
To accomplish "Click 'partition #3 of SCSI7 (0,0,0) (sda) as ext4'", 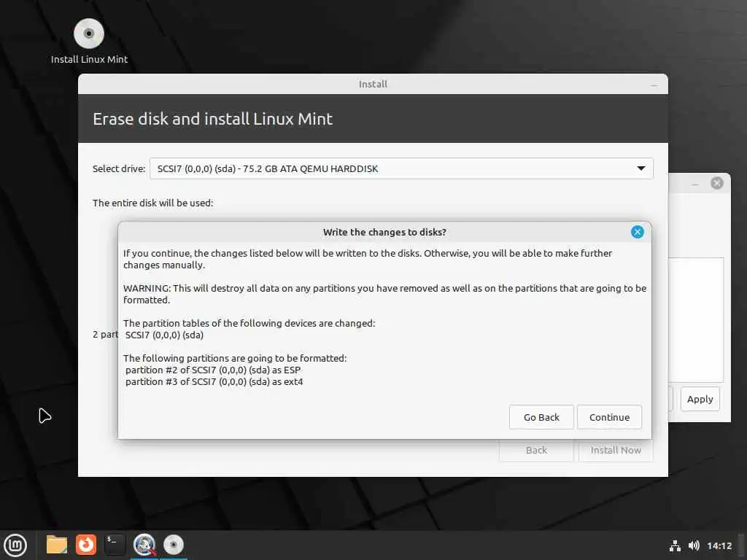I will tap(214, 382).
